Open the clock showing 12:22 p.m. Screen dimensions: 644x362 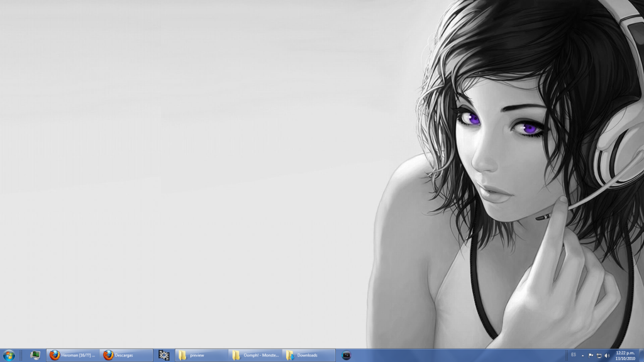(x=625, y=356)
